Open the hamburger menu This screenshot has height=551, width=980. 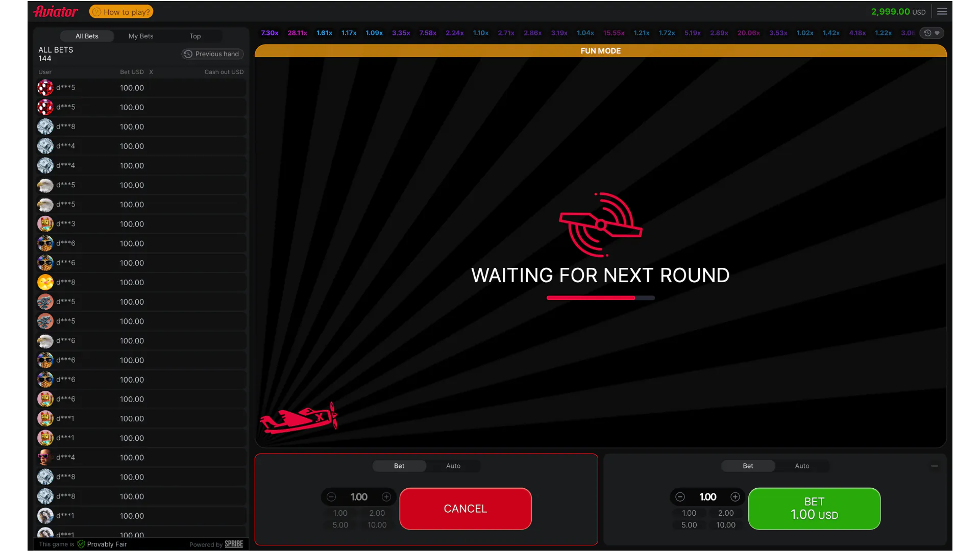pyautogui.click(x=942, y=11)
